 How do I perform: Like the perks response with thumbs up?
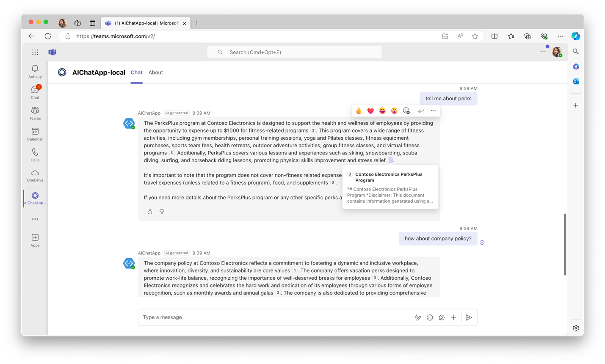pyautogui.click(x=150, y=212)
